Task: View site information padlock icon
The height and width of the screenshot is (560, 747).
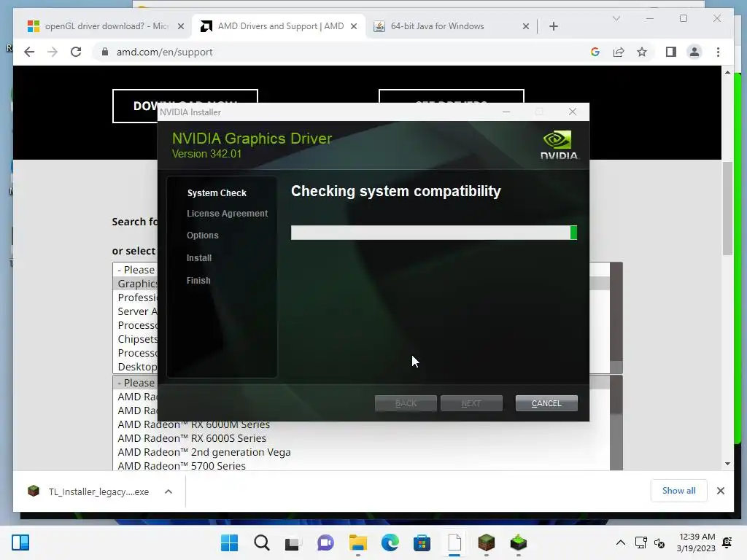Action: [105, 52]
